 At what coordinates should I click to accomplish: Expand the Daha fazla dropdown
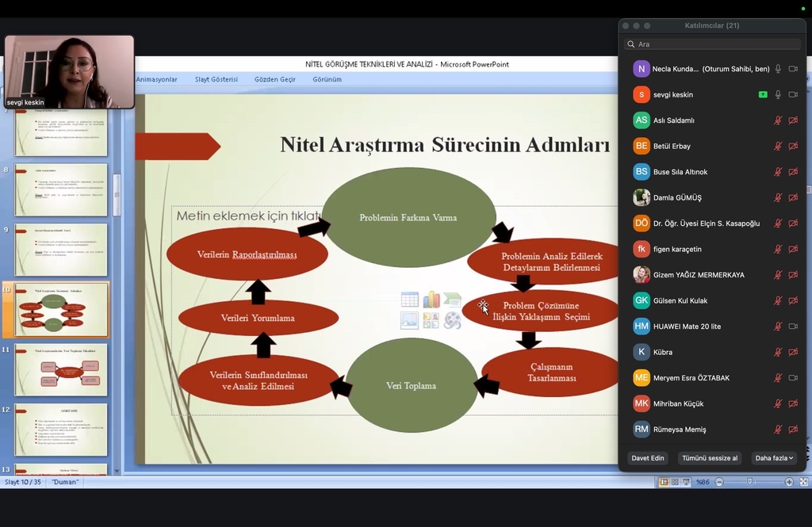pos(774,458)
